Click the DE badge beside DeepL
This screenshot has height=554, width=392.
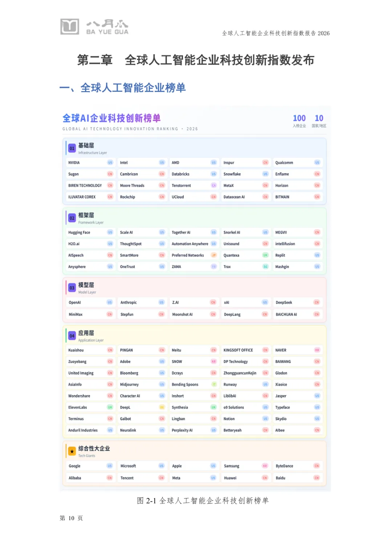[162, 407]
